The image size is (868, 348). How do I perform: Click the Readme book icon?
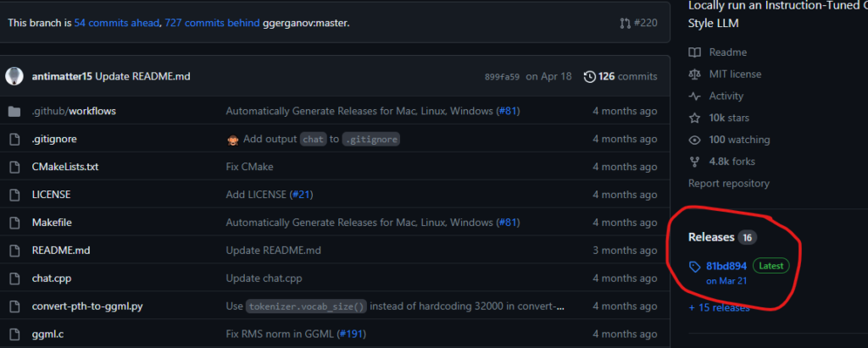(x=694, y=52)
